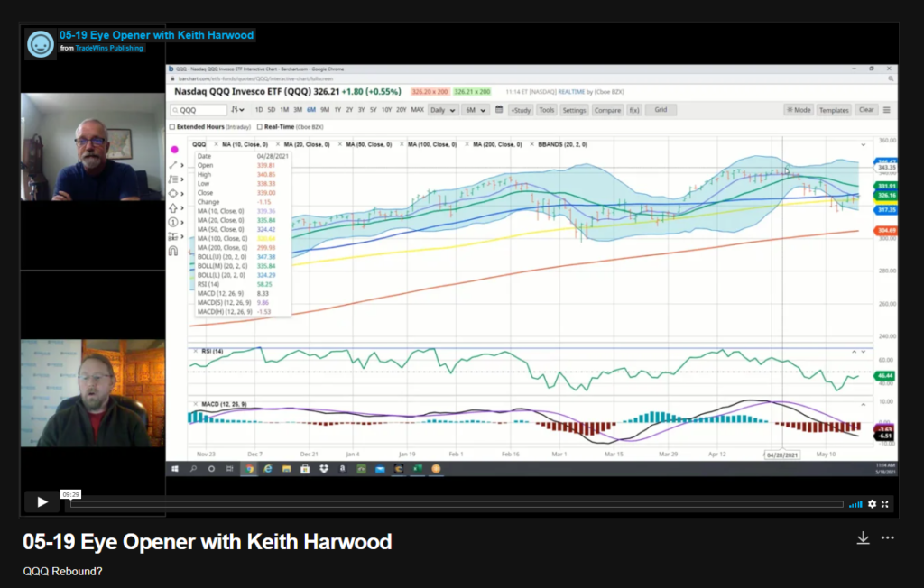
Task: Adjust the video player volume bars
Action: (x=855, y=504)
